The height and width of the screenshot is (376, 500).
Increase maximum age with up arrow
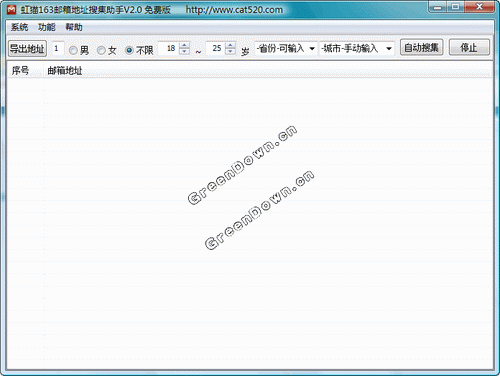pos(230,45)
